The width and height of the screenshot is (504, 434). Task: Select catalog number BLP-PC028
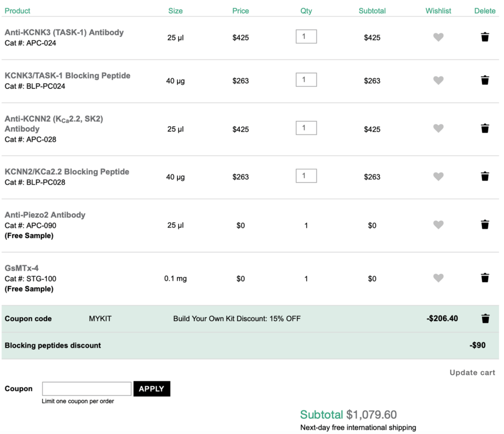pos(46,182)
